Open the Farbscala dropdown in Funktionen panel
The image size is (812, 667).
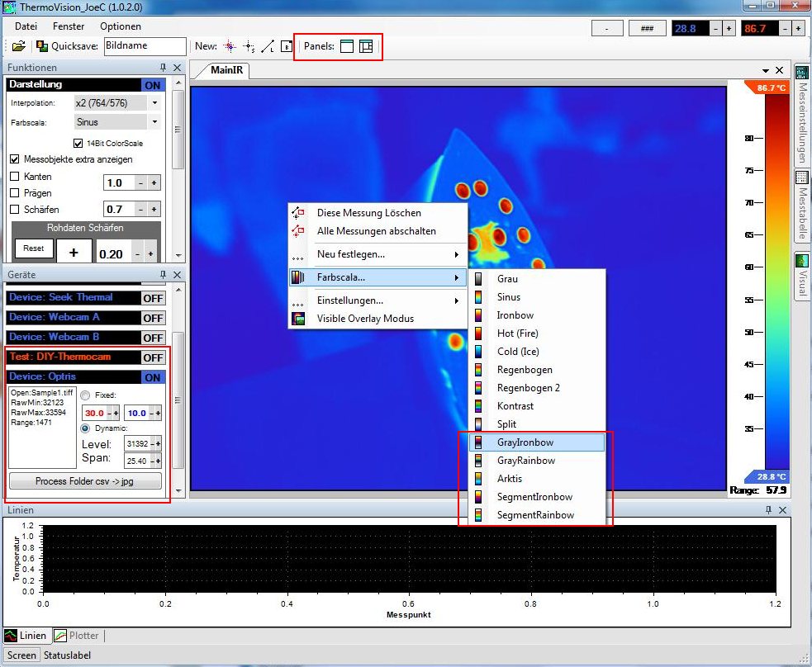pyautogui.click(x=154, y=122)
